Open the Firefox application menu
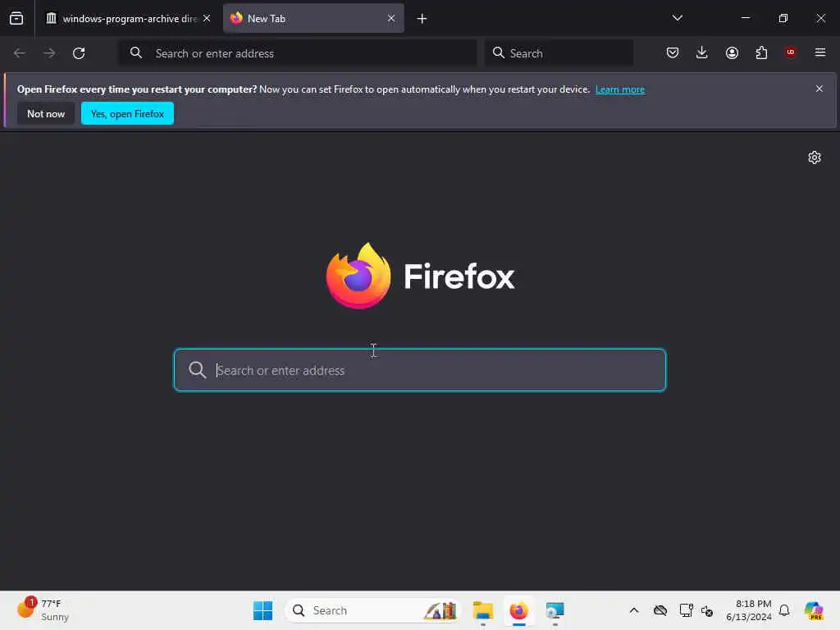 [820, 52]
